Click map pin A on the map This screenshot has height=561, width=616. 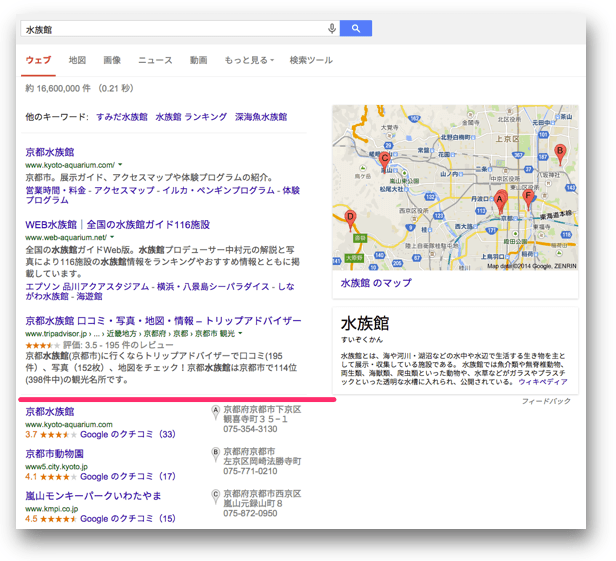(x=500, y=201)
